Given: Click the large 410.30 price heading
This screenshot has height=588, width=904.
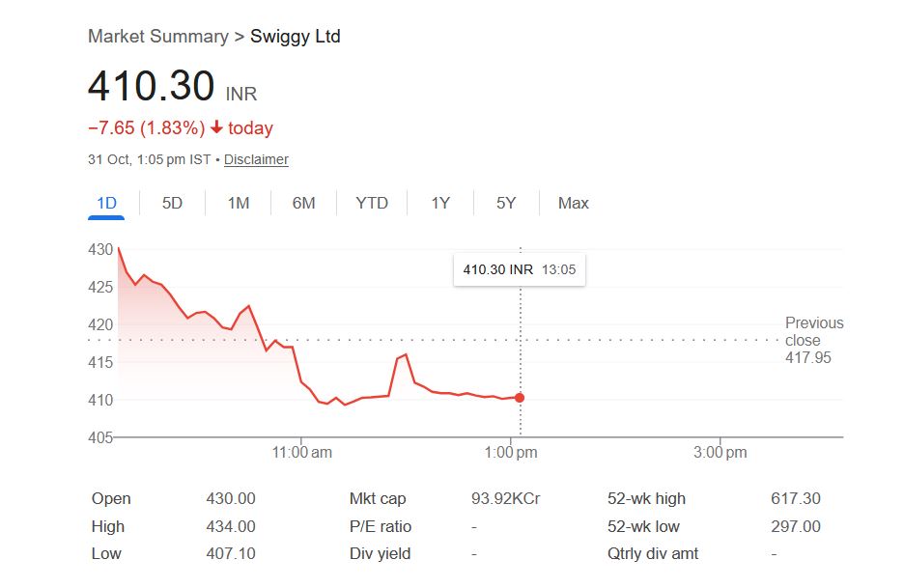Looking at the screenshot, I should pyautogui.click(x=152, y=87).
